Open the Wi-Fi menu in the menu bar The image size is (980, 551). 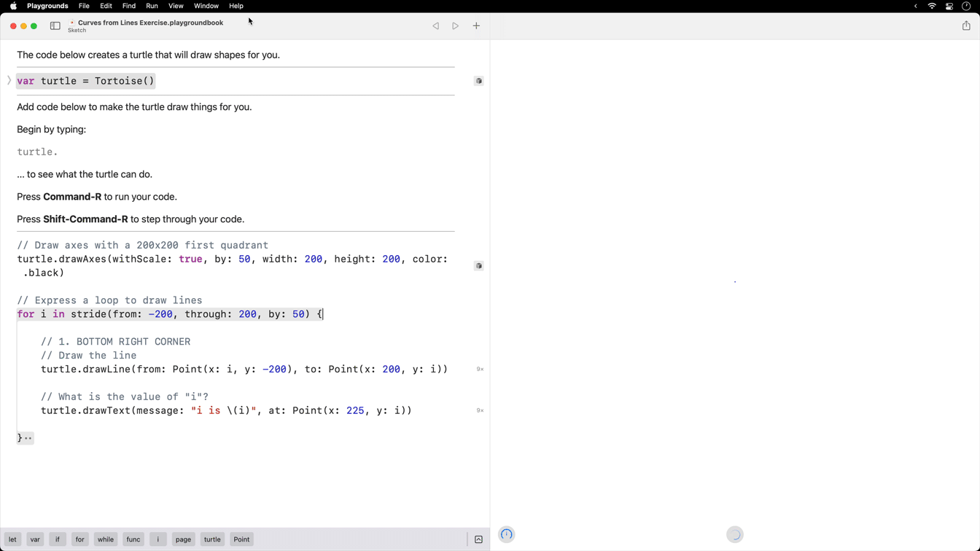pyautogui.click(x=932, y=6)
